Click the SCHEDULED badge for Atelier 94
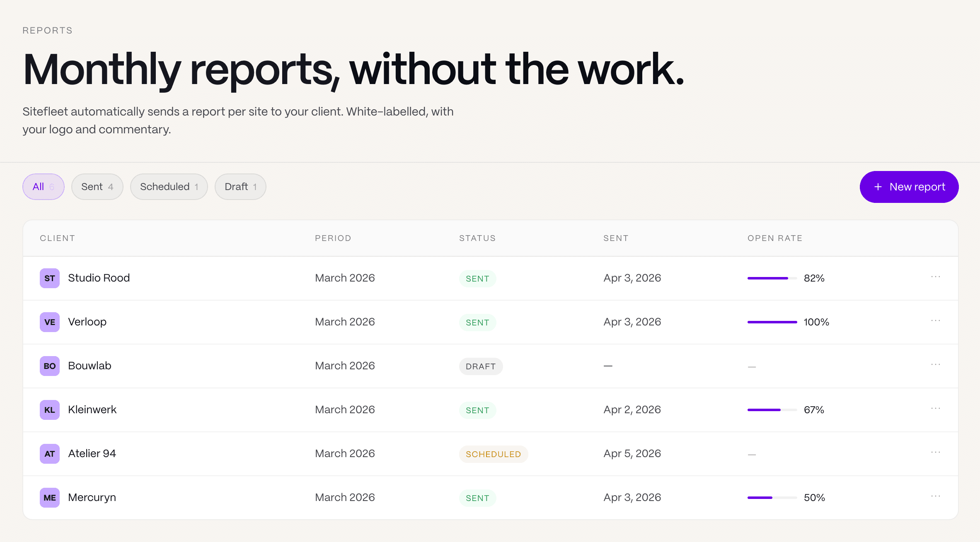Viewport: 980px width, 542px height. click(x=494, y=454)
